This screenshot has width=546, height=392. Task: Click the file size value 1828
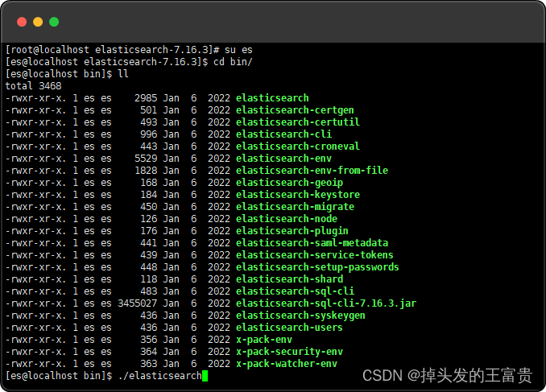[x=146, y=171]
